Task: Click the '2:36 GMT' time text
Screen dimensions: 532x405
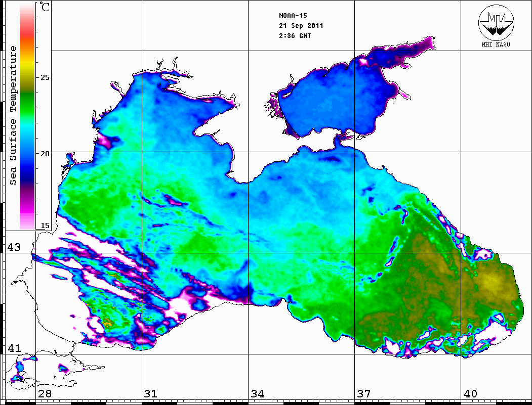Action: 295,36
